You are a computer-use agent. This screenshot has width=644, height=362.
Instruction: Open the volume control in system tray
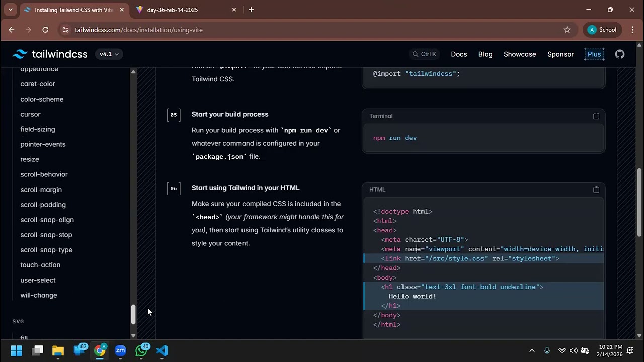pyautogui.click(x=574, y=351)
